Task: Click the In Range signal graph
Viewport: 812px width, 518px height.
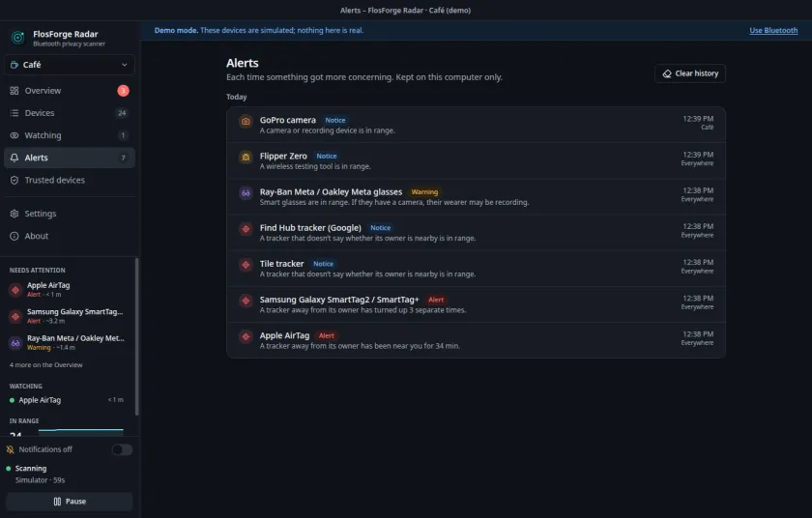Action: point(81,431)
